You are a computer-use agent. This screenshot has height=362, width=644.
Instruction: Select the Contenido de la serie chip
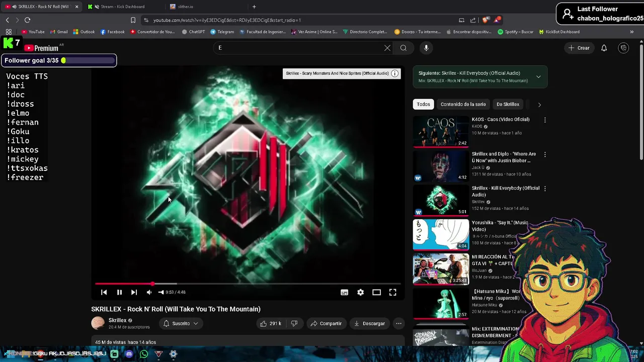click(463, 104)
